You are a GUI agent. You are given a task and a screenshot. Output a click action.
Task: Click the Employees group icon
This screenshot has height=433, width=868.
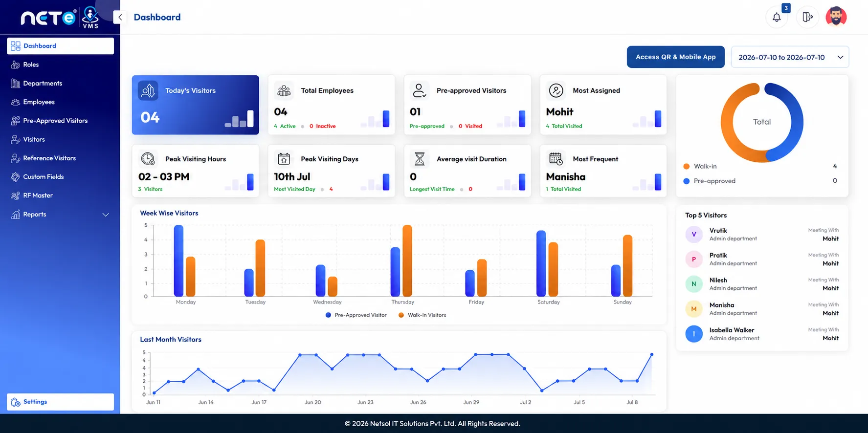tap(16, 102)
